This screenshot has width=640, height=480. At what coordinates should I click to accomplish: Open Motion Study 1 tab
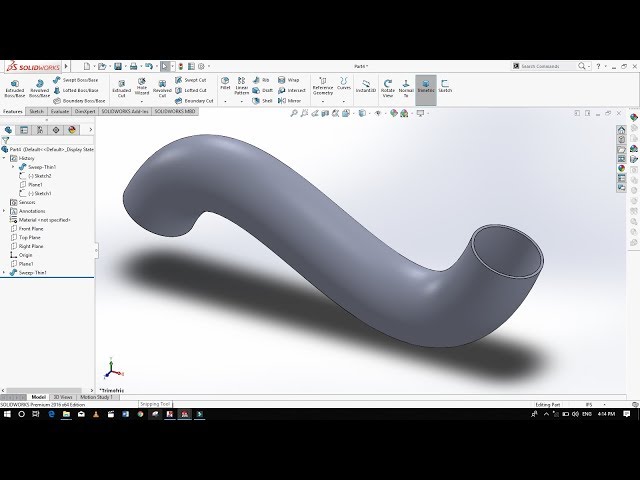[97, 397]
